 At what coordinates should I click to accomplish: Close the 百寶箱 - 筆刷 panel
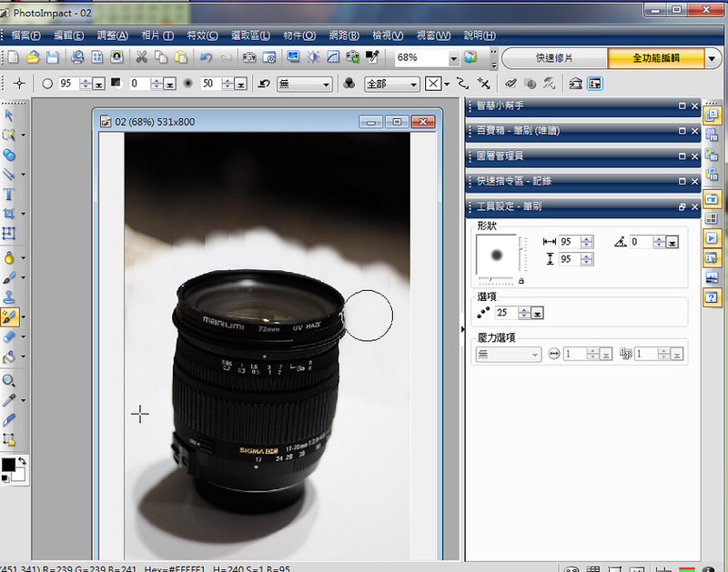[694, 131]
